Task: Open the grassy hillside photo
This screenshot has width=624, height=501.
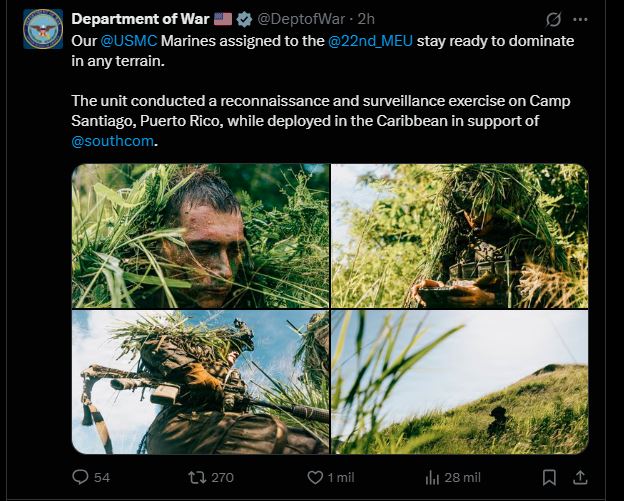Action: [459, 382]
